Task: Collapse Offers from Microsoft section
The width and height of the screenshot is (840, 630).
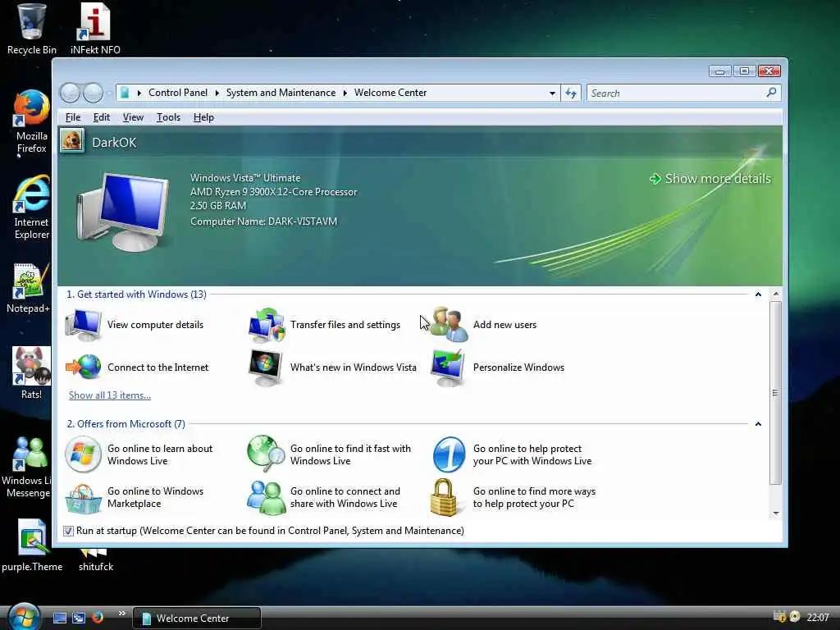Action: (x=758, y=424)
